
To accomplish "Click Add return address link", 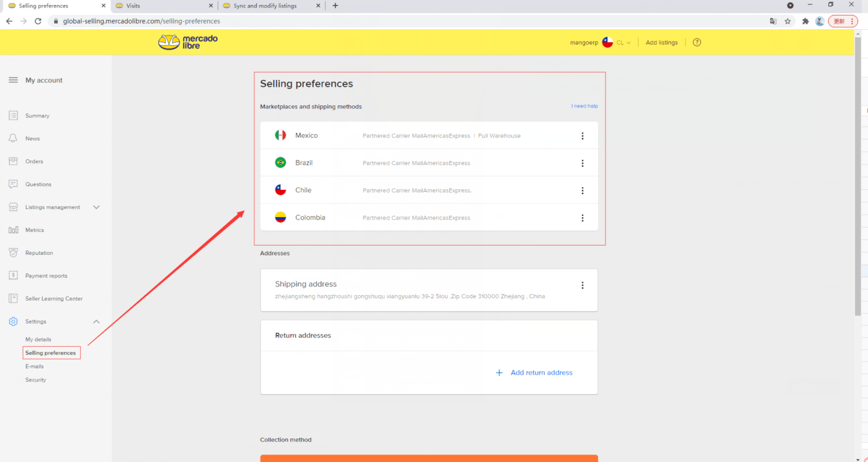I will pyautogui.click(x=542, y=373).
